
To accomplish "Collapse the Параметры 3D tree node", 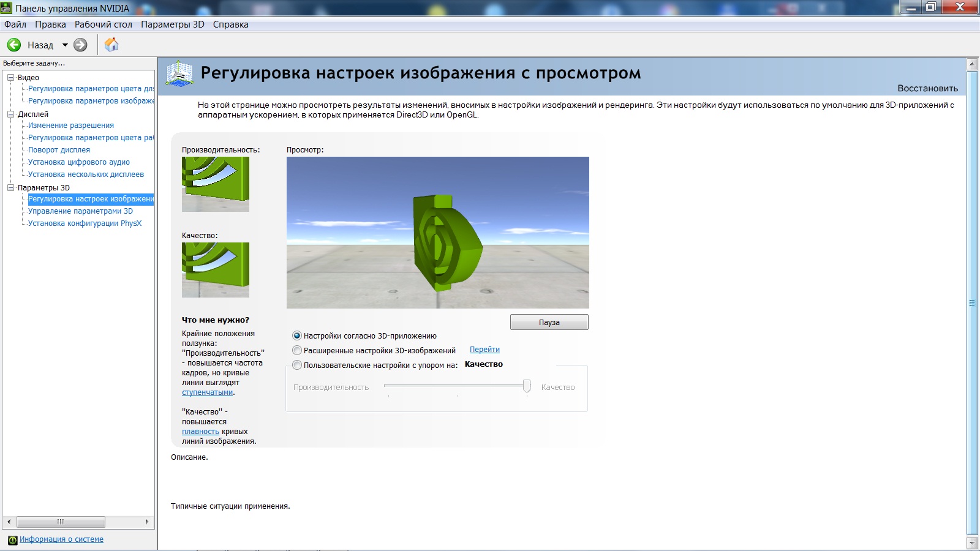I will (10, 187).
